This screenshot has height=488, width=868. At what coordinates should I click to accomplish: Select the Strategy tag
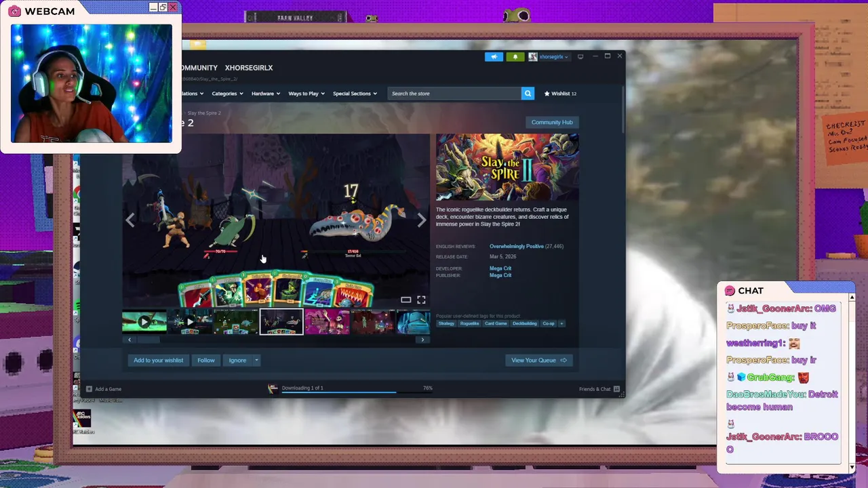point(446,323)
